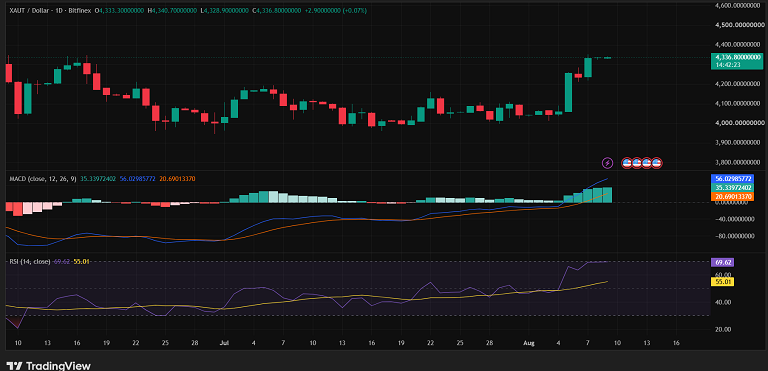Click the 4,000.00000000 price scale label

coord(740,123)
